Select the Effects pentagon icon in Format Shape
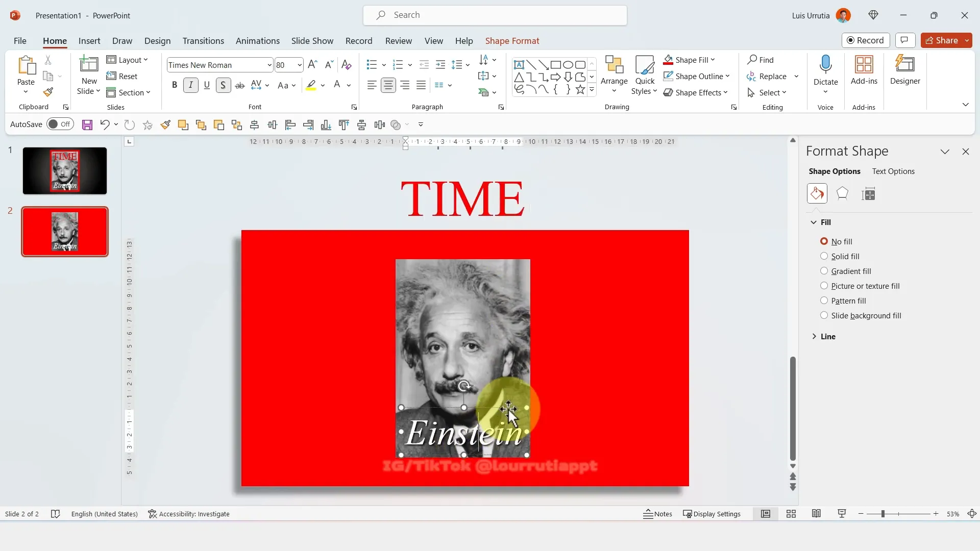Viewport: 980px width, 551px height. [842, 194]
